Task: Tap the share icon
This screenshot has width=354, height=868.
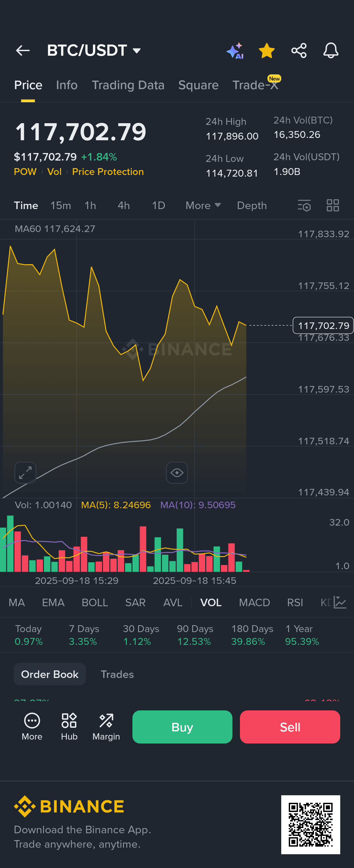Action: [x=299, y=50]
